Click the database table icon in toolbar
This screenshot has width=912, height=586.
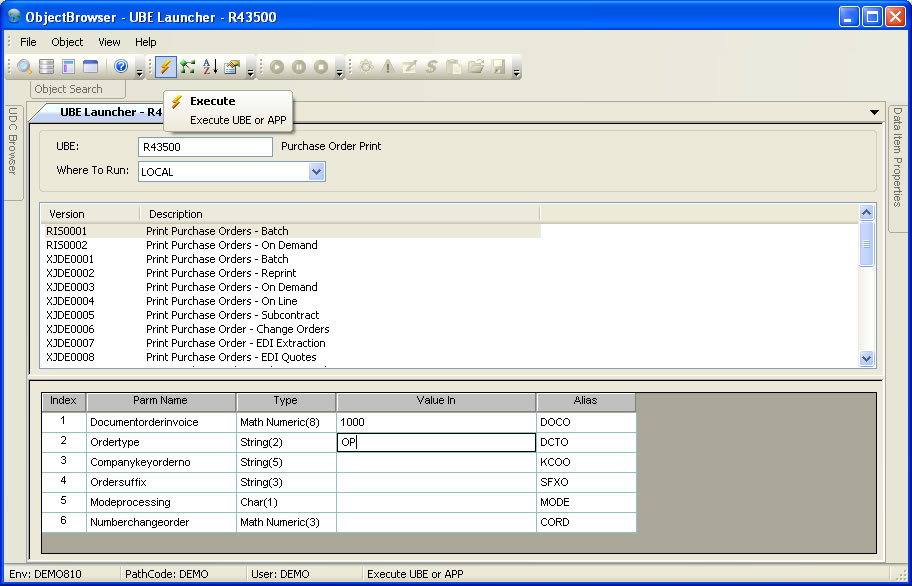pos(47,67)
